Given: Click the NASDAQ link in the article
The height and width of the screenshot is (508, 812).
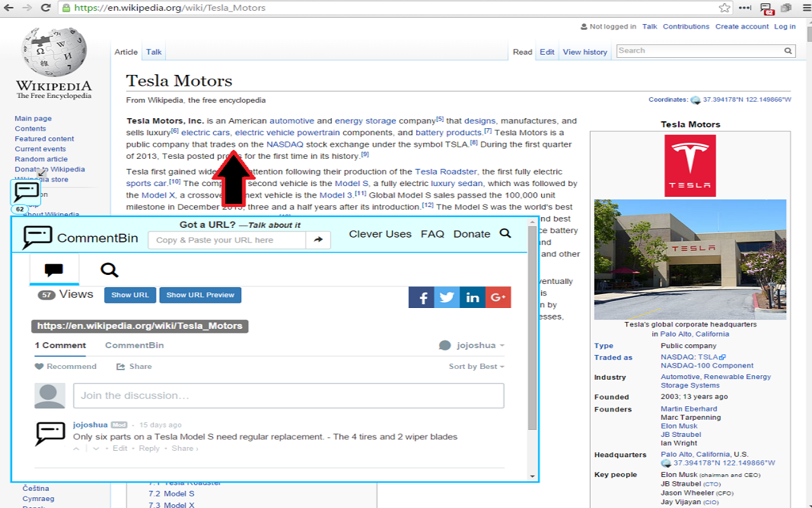Looking at the screenshot, I should 285,144.
